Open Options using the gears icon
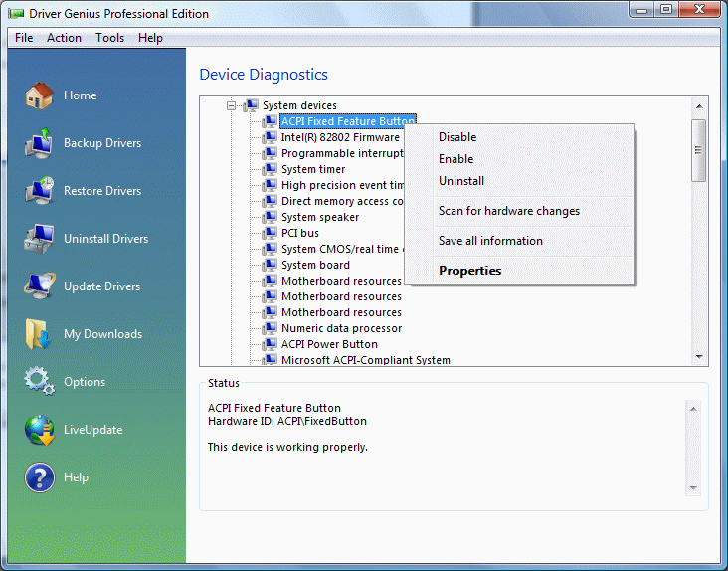Screen dimensions: 728x571 pyautogui.click(x=39, y=382)
